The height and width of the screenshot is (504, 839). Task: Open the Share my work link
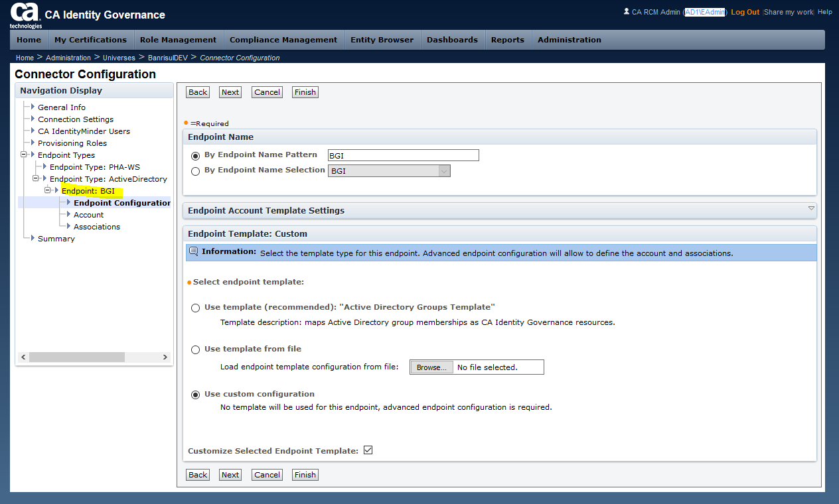(789, 12)
